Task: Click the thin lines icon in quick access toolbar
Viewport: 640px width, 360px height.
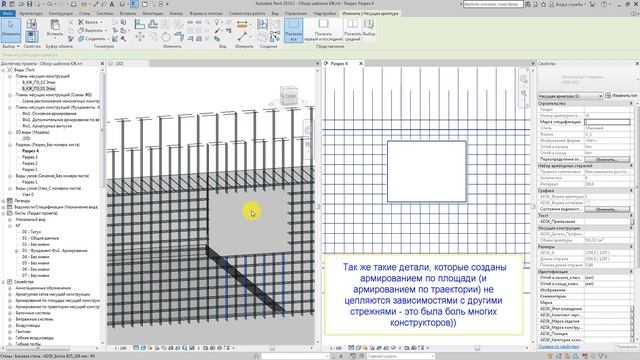Action: (134, 4)
